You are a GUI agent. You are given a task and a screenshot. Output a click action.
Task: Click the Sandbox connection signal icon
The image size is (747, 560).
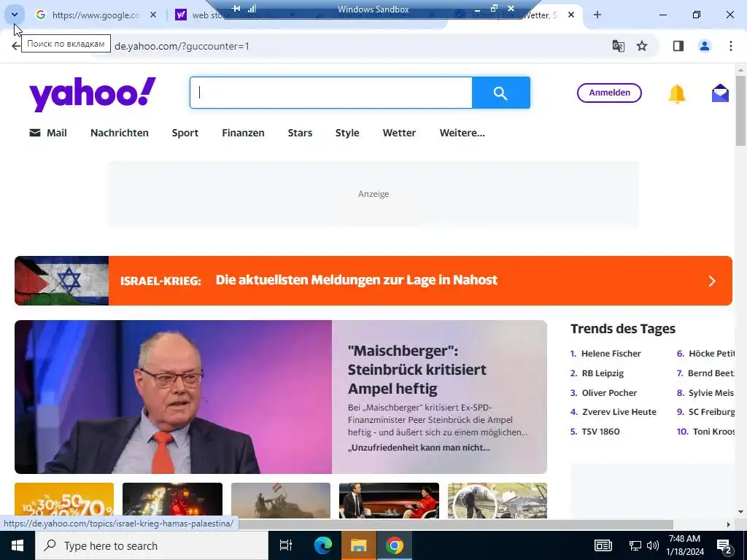(252, 8)
